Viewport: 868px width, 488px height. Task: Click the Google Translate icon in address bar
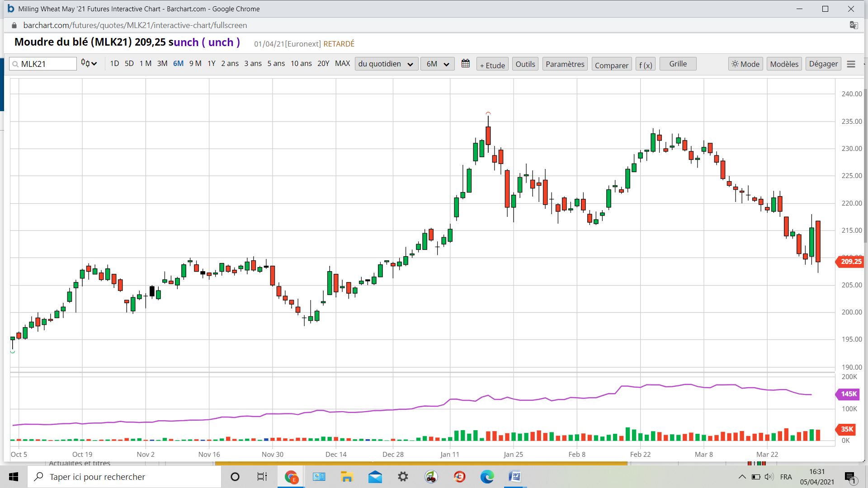pos(854,25)
